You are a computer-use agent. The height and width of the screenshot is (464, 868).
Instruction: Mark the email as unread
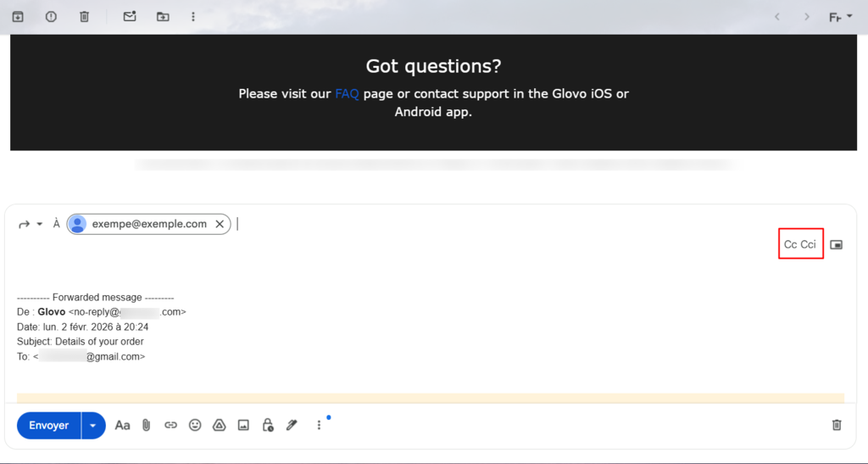130,17
